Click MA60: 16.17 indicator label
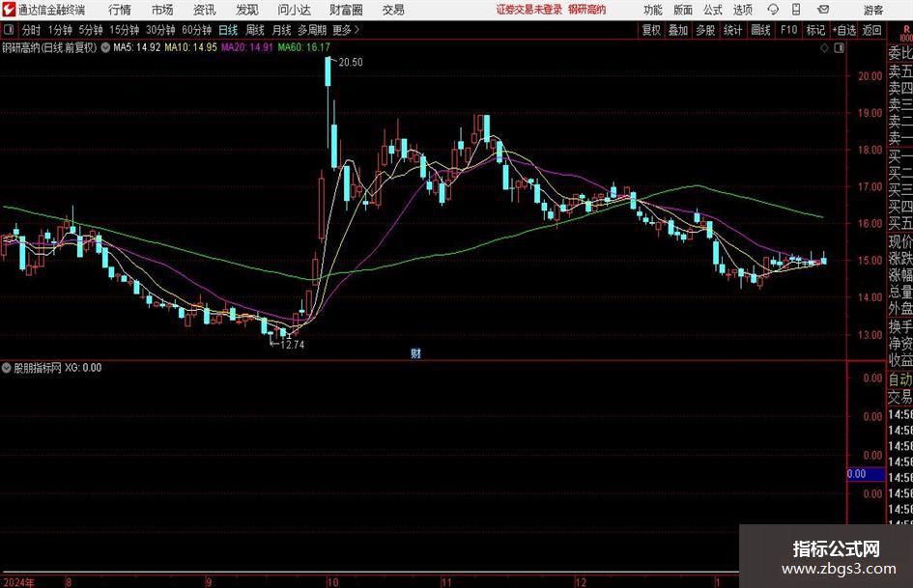 click(304, 47)
